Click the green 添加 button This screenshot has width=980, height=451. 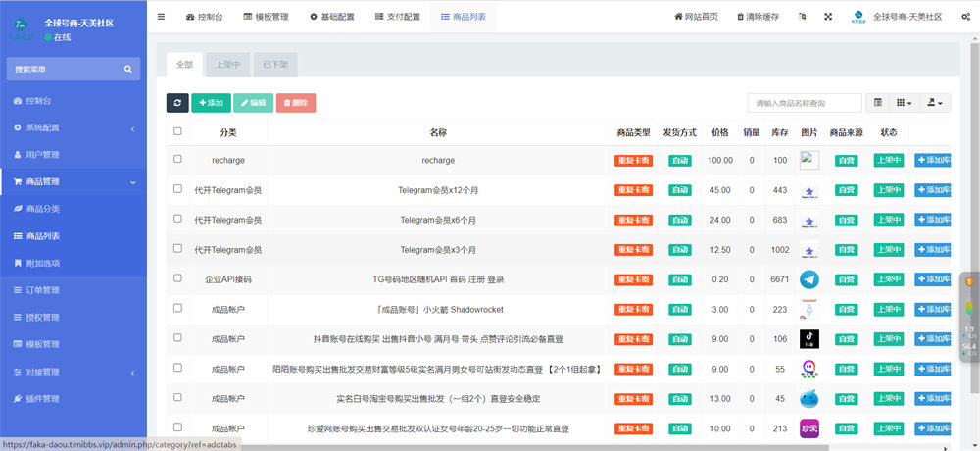210,103
